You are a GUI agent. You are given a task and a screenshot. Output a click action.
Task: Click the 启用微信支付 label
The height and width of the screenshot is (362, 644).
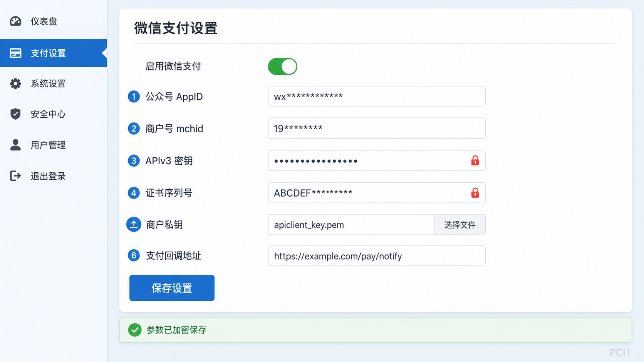(173, 66)
